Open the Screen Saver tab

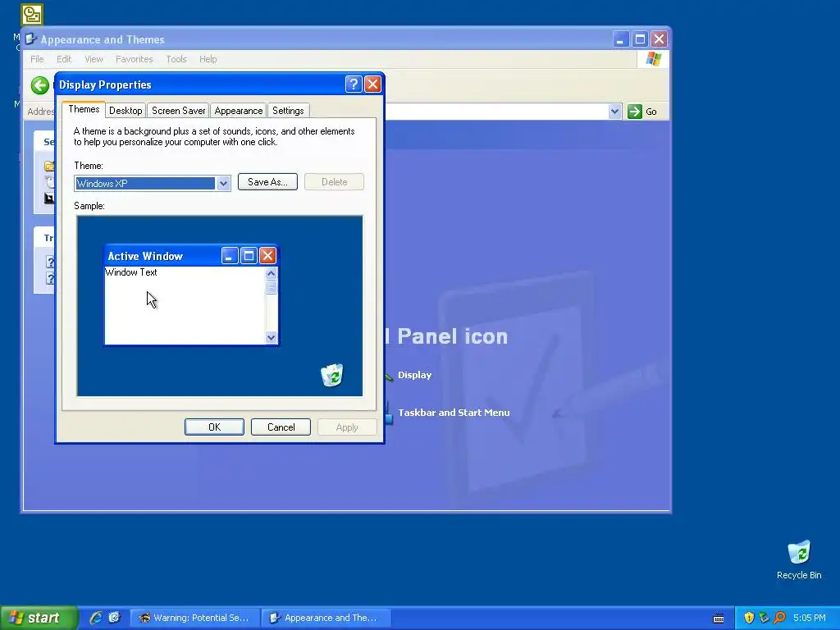tap(178, 111)
